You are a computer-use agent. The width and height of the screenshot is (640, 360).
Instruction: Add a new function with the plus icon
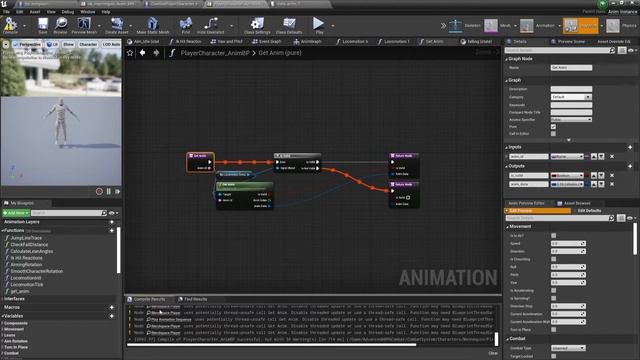click(112, 231)
